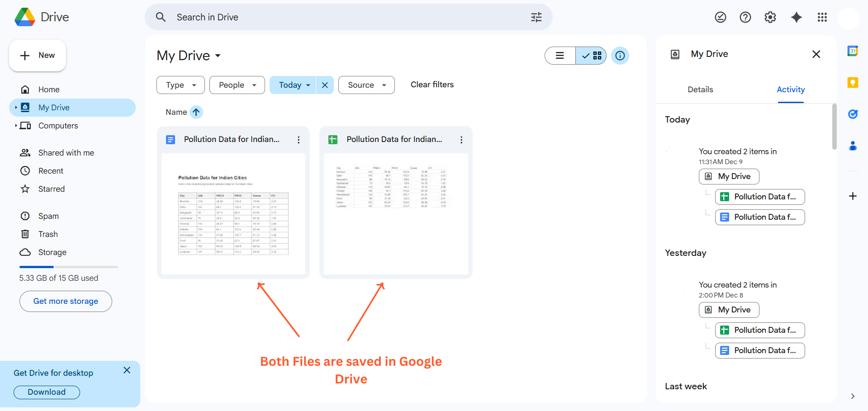Hide the side panel chevron
868x411 pixels.
853,396
